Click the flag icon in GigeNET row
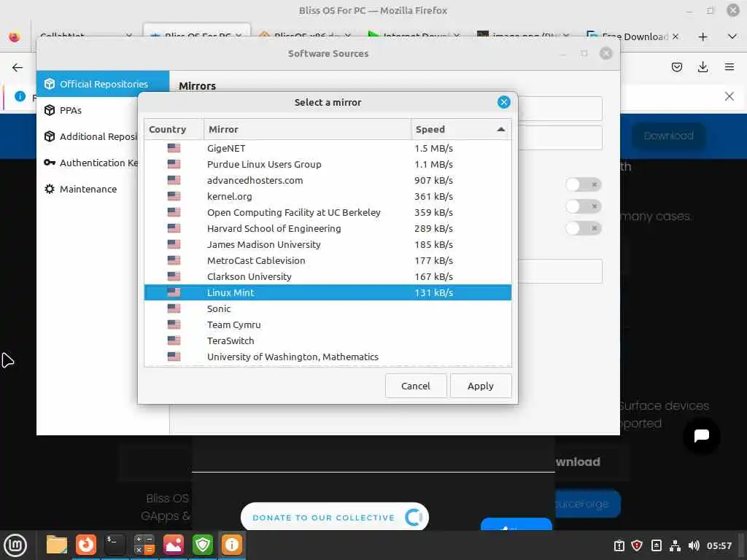 (x=174, y=148)
